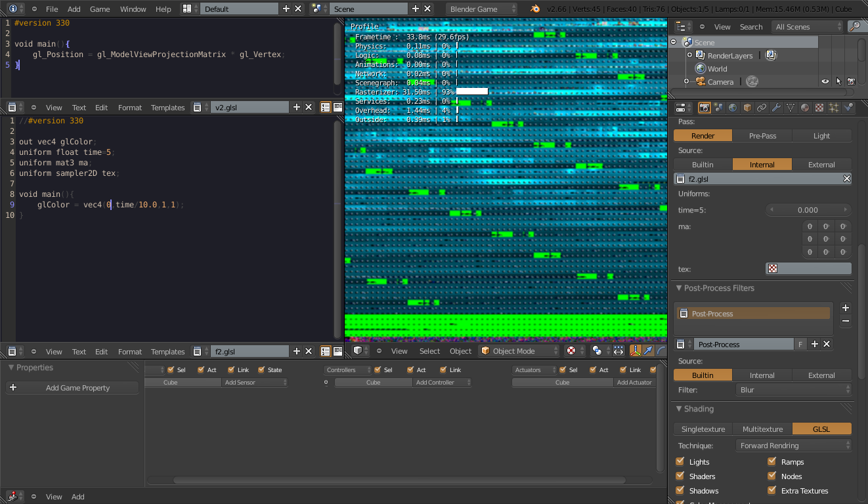
Task: Toggle the sensors State checkbox
Action: point(261,369)
